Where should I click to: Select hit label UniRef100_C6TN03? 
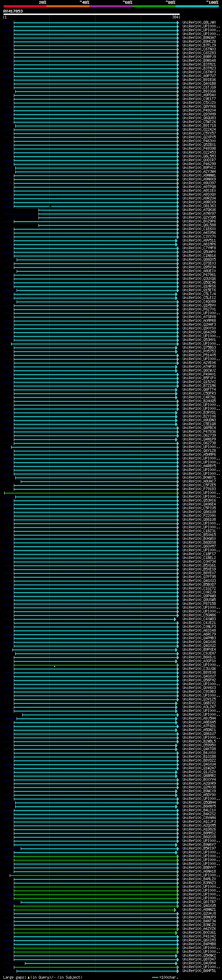point(199,49)
